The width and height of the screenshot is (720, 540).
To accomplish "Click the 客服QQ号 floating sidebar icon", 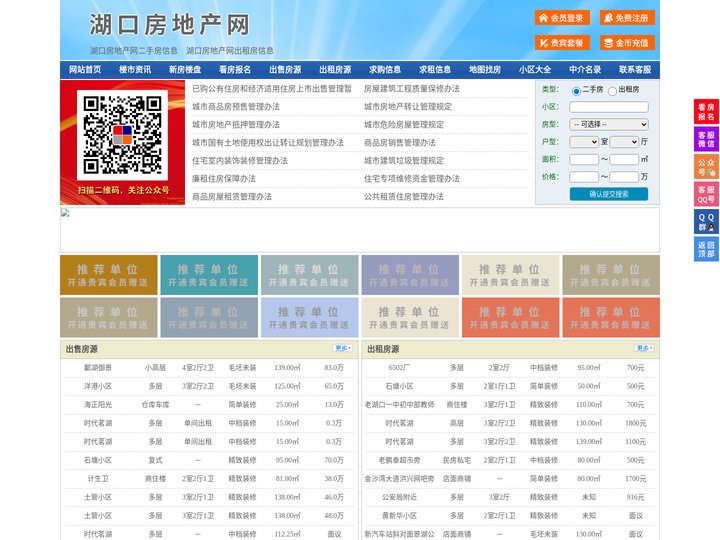I will (x=706, y=194).
